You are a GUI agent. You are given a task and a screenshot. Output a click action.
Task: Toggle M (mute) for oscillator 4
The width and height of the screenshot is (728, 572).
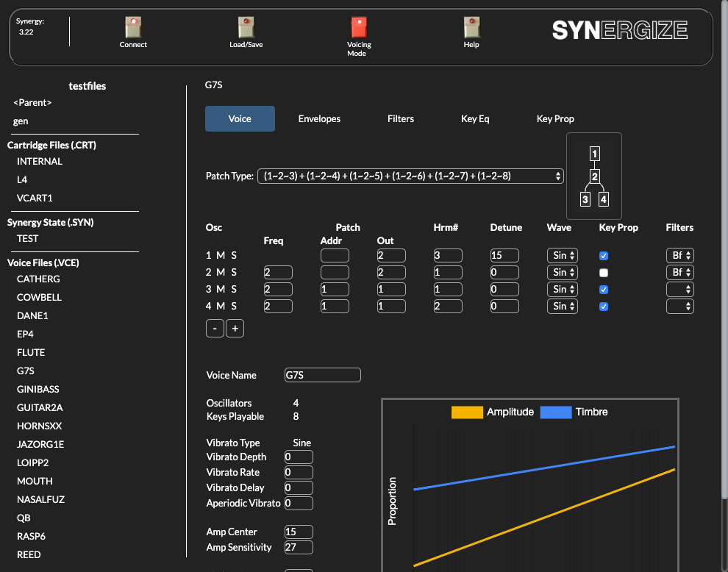point(221,306)
